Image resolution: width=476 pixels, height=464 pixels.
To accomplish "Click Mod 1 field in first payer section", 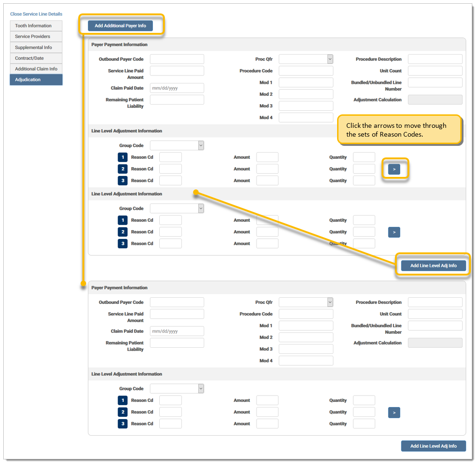I will click(306, 82).
